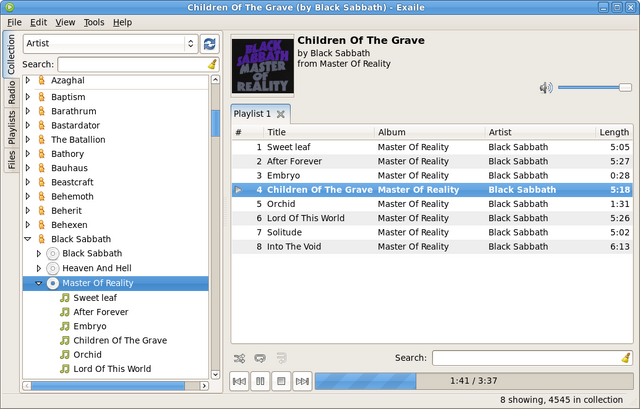Clear the playlist search with broom icon
Screen dimensions: 640x409
pos(626,358)
